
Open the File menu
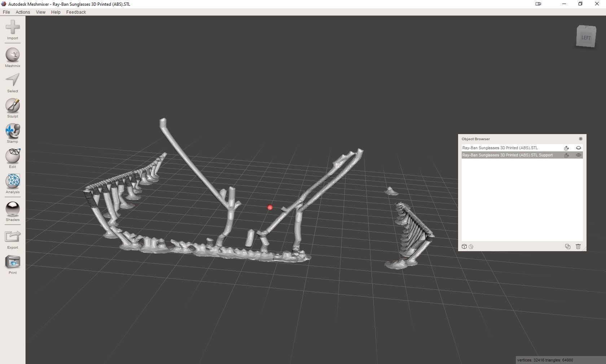[6, 12]
